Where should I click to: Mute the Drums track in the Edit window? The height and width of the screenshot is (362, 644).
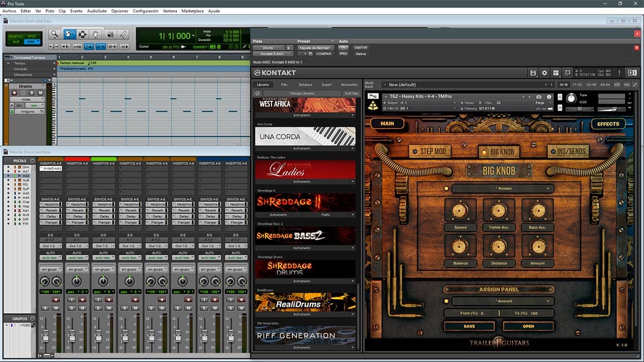click(x=40, y=93)
